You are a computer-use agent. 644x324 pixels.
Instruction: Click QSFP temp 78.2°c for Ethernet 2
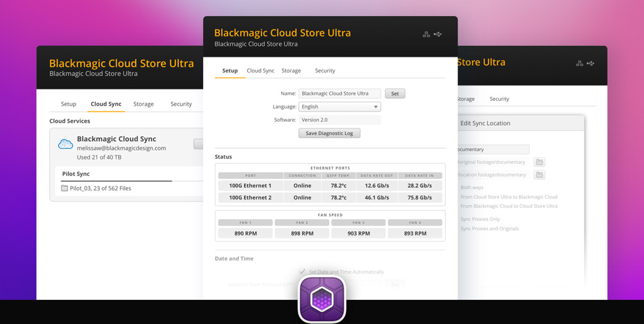click(x=339, y=198)
